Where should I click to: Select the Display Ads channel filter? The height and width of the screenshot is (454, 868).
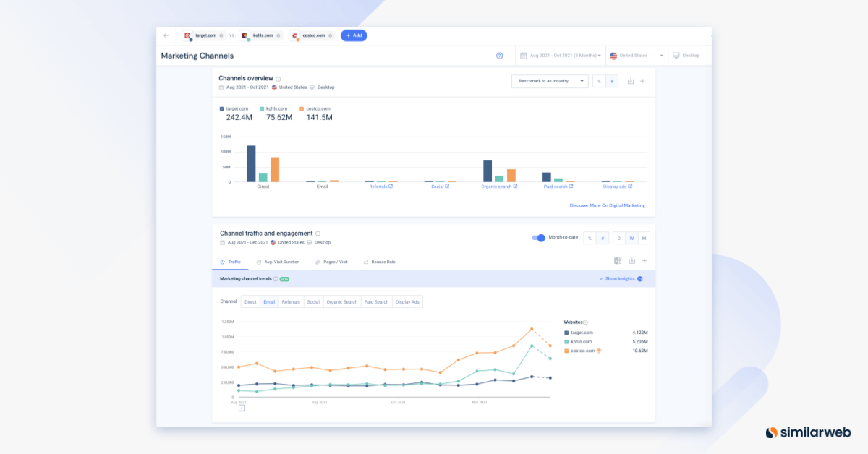click(407, 301)
